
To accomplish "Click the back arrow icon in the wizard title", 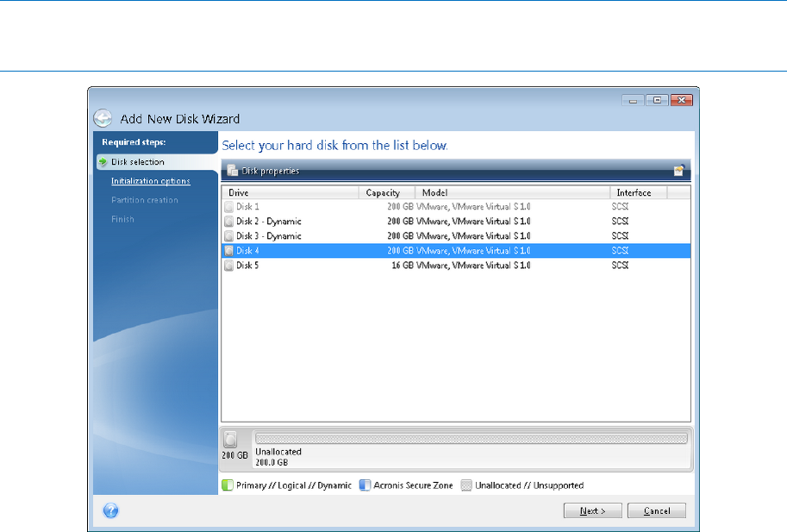I will pos(103,118).
